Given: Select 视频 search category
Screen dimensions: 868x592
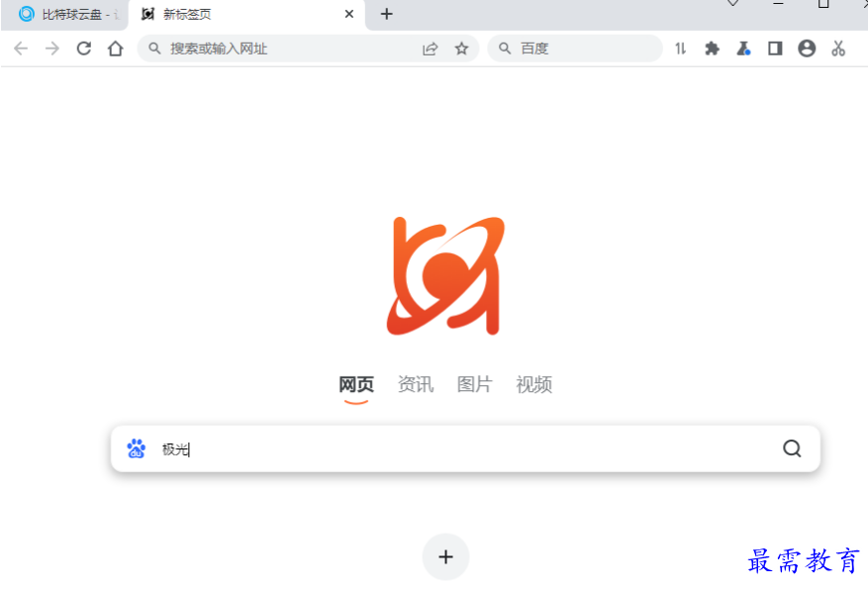Looking at the screenshot, I should (x=534, y=384).
